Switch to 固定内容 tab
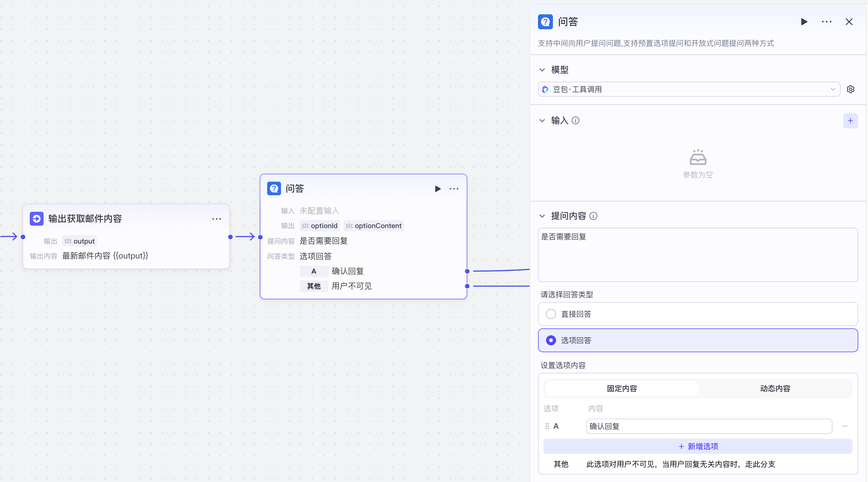Image resolution: width=868 pixels, height=482 pixels. pyautogui.click(x=622, y=389)
